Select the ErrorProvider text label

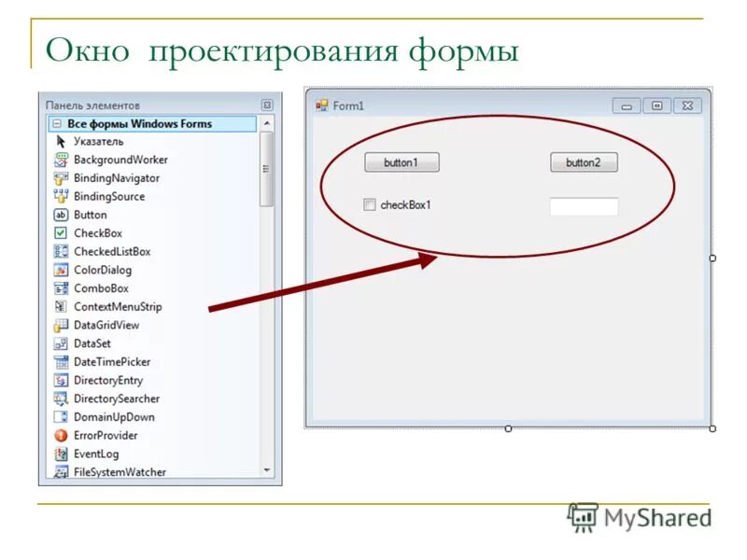pos(106,435)
